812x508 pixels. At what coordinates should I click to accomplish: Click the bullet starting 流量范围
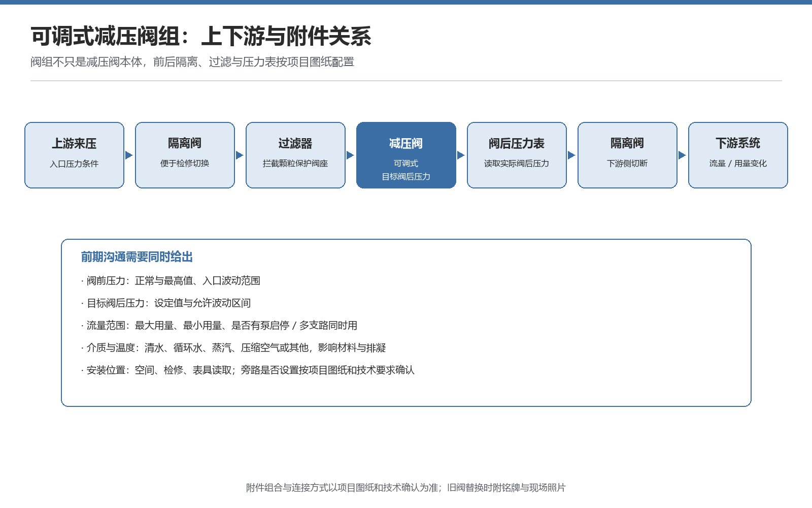coord(219,325)
